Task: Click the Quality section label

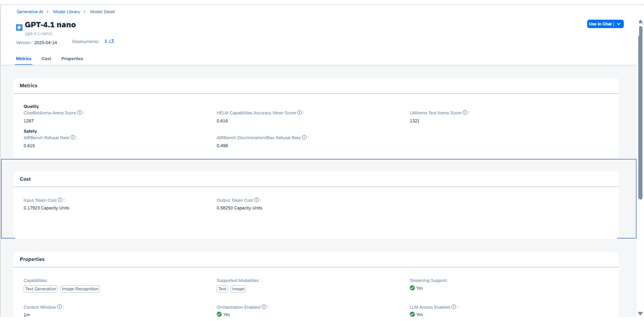Action: tap(31, 106)
